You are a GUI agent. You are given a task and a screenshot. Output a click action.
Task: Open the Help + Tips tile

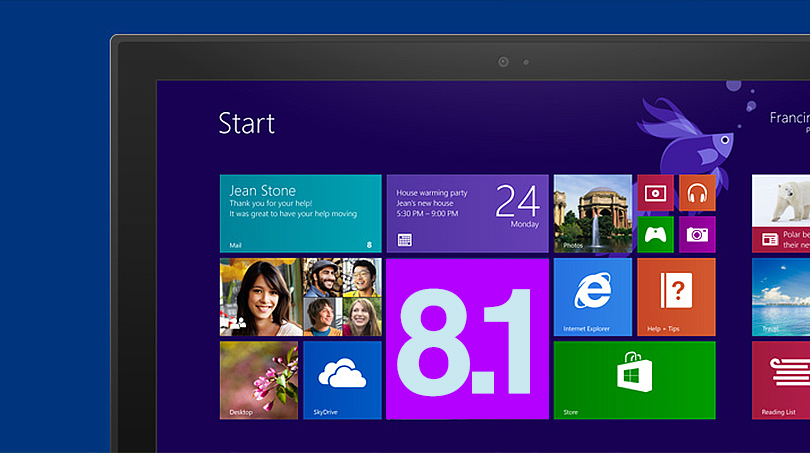(x=676, y=296)
